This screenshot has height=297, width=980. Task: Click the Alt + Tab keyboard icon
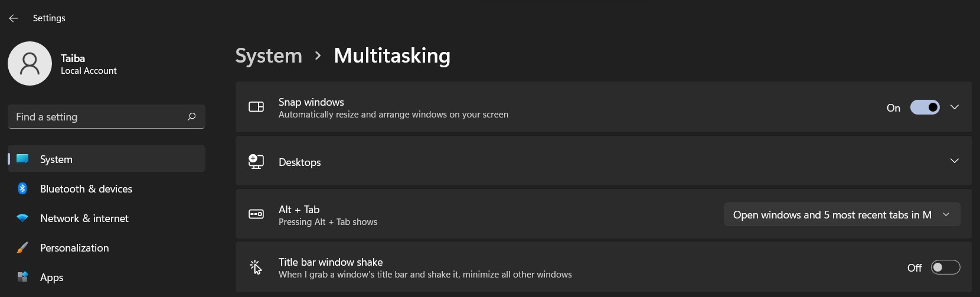(x=256, y=214)
